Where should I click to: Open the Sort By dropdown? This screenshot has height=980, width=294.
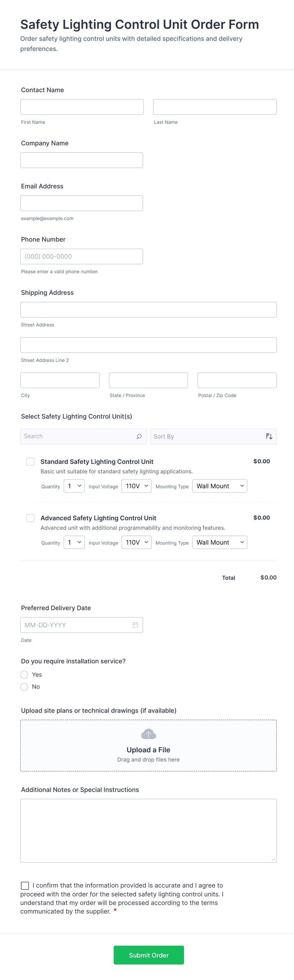207,436
